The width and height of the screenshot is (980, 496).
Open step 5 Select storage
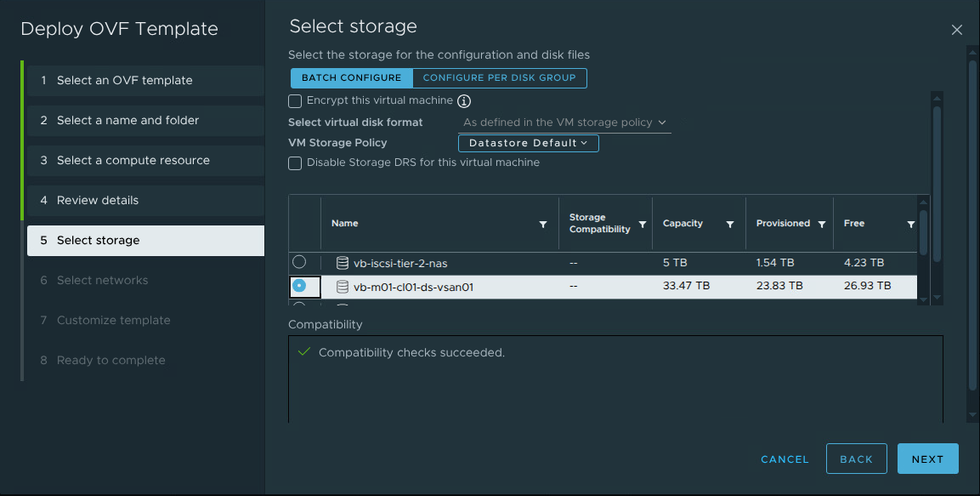[145, 241]
